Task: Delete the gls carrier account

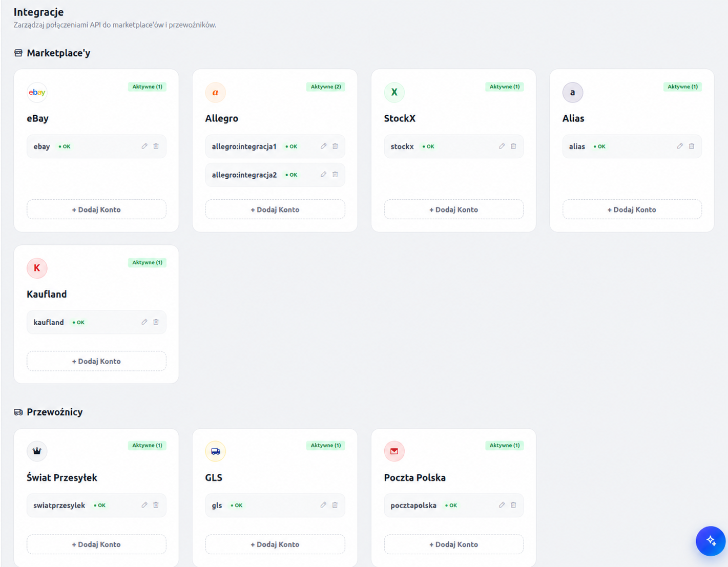Action: click(335, 505)
